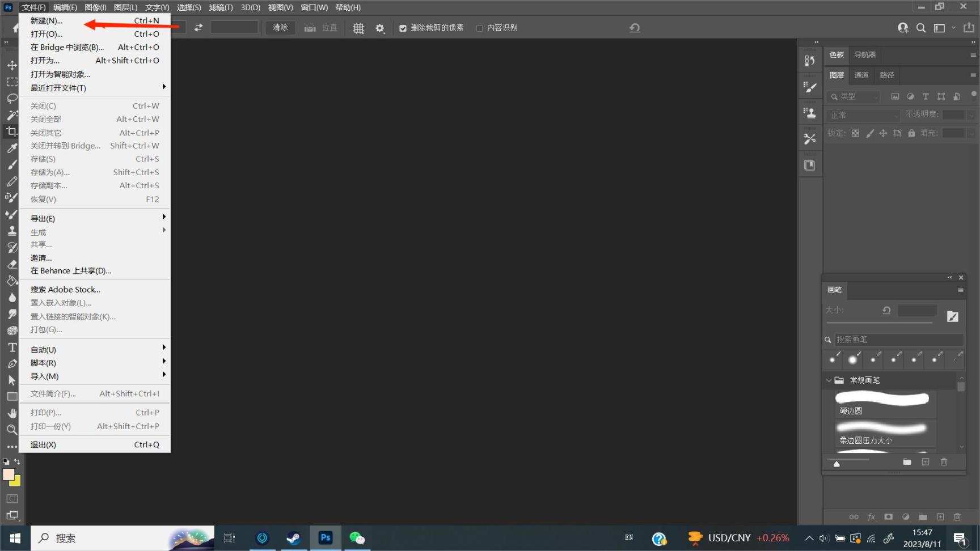Click the search magnifier in options bar
980x551 pixels.
pos(921,28)
